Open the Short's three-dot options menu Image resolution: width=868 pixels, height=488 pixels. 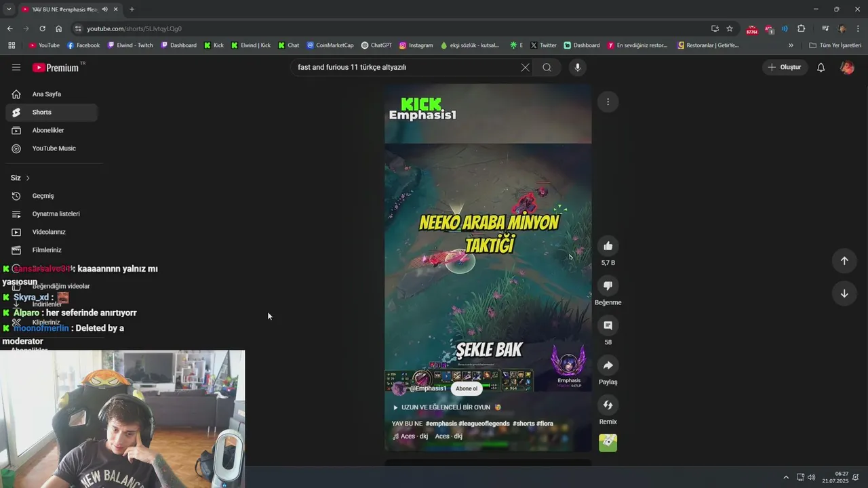pyautogui.click(x=608, y=102)
